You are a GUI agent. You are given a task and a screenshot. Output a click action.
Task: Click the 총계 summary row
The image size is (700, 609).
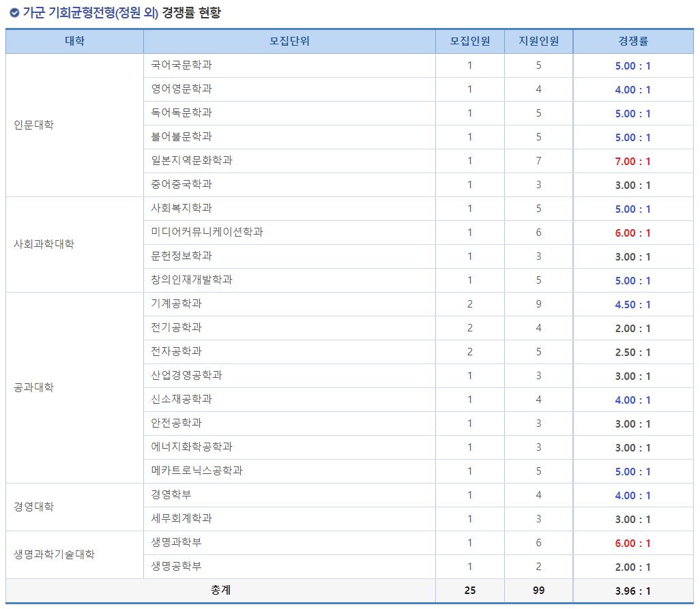tap(220, 591)
